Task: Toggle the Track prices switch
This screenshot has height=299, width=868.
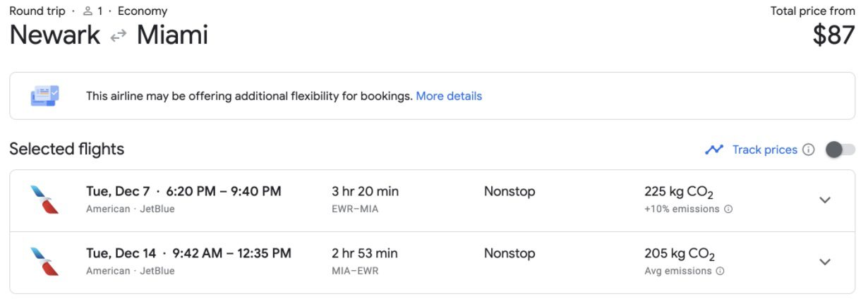Action: pyautogui.click(x=840, y=149)
